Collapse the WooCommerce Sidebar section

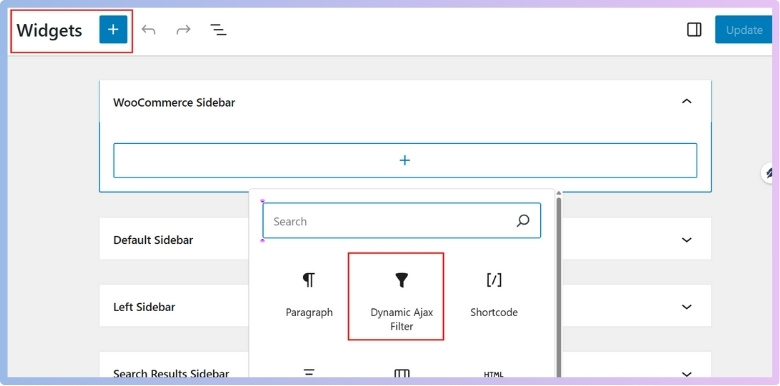point(686,101)
